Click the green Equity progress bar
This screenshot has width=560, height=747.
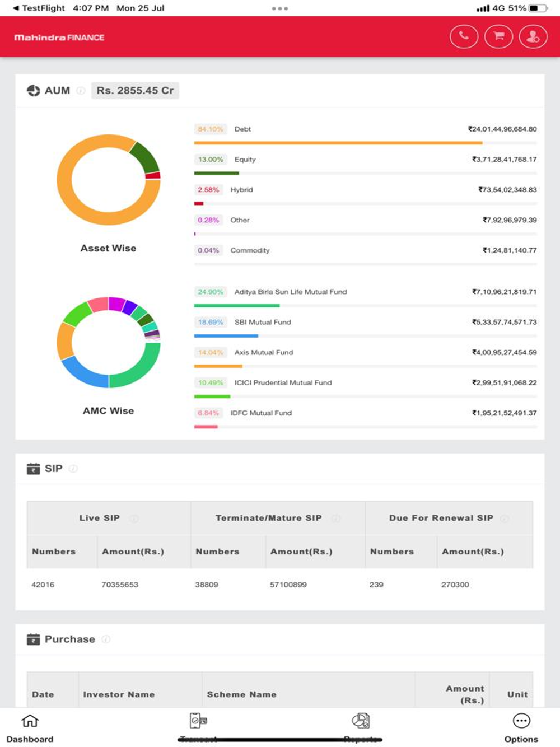pyautogui.click(x=216, y=174)
